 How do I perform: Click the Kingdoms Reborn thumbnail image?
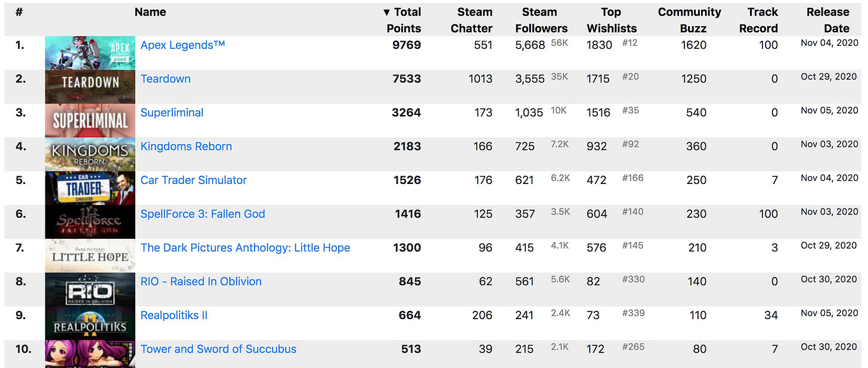90,155
